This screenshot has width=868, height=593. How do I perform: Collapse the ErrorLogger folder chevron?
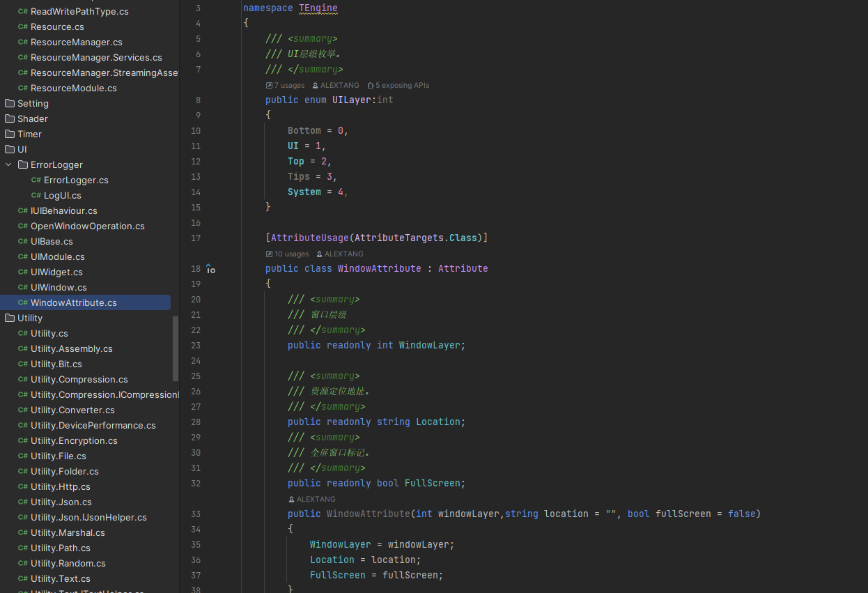(8, 164)
